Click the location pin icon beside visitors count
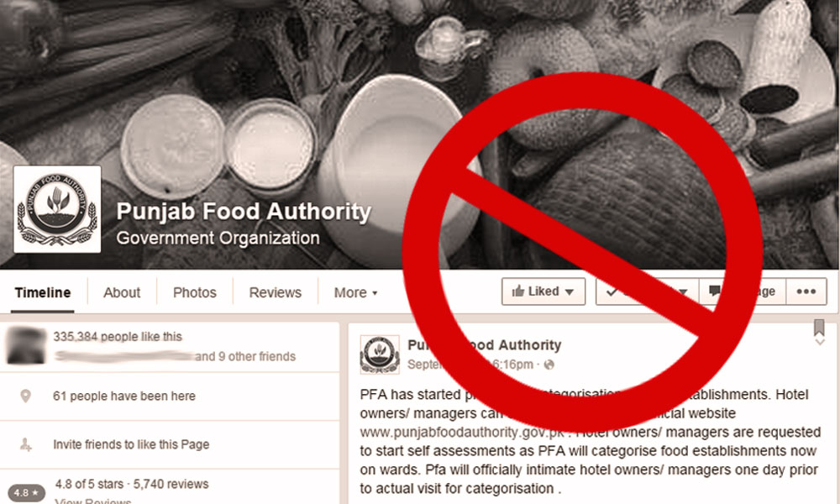The image size is (840, 504). pos(25,396)
